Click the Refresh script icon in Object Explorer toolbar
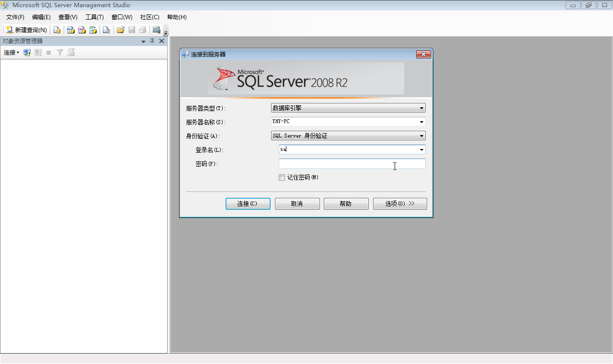Viewport: 613px width, 364px height. click(71, 52)
